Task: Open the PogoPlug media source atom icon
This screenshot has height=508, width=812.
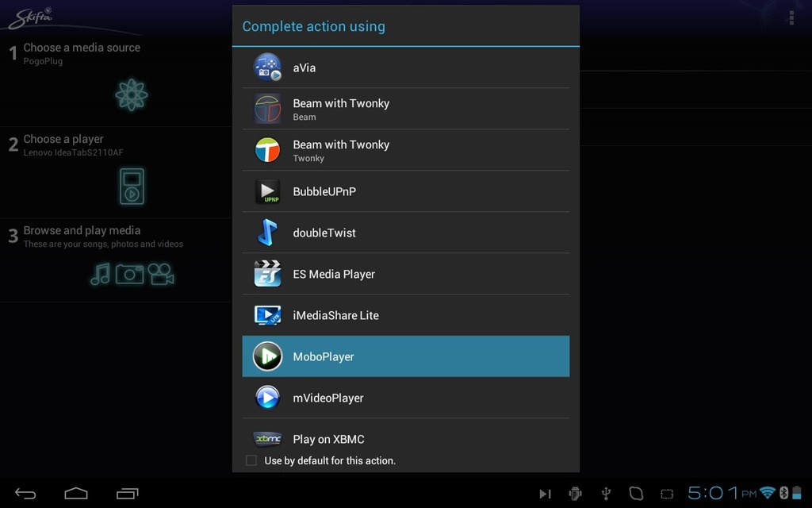Action: click(x=132, y=95)
